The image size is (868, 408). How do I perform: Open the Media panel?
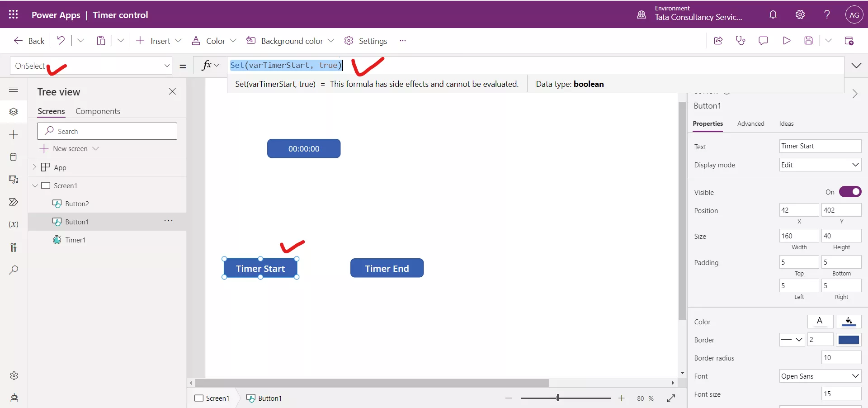coord(14,180)
